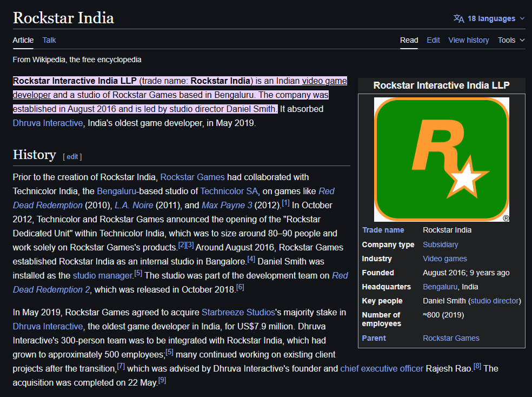The width and height of the screenshot is (532, 397).
Task: Click the Founded value August 2016
Action: 466,273
